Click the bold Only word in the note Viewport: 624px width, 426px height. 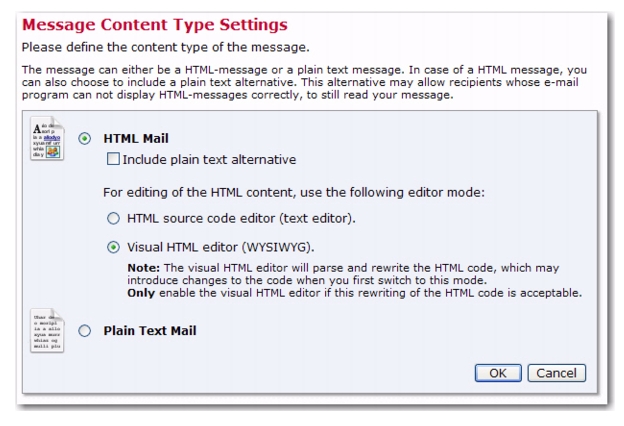(x=141, y=293)
